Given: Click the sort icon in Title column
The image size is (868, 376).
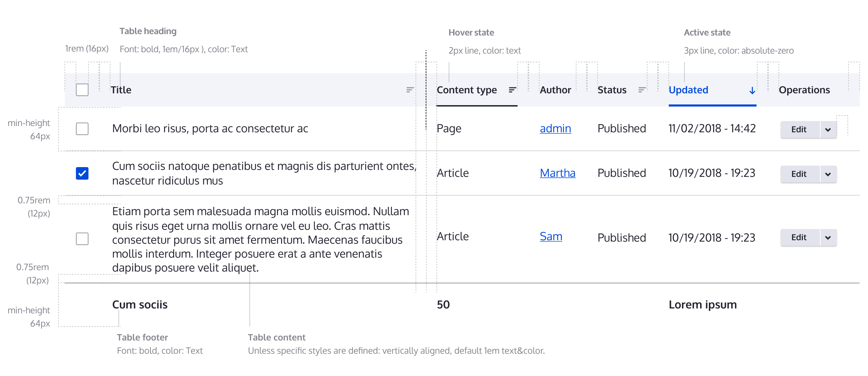Looking at the screenshot, I should pyautogui.click(x=410, y=90).
